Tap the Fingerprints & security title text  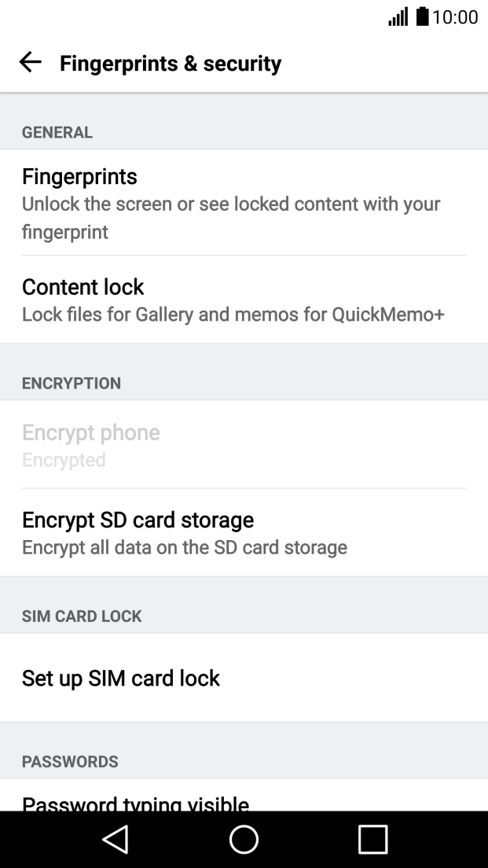point(170,64)
